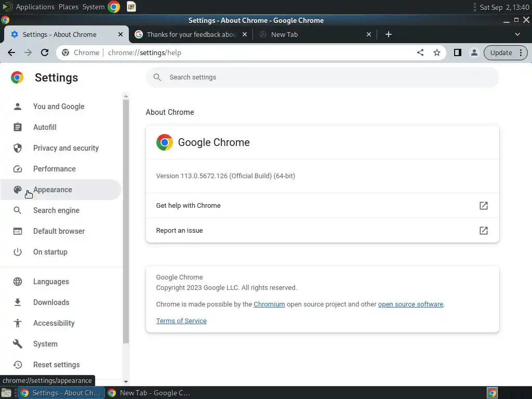The height and width of the screenshot is (399, 532).
Task: Open the open source software link
Action: (410, 304)
